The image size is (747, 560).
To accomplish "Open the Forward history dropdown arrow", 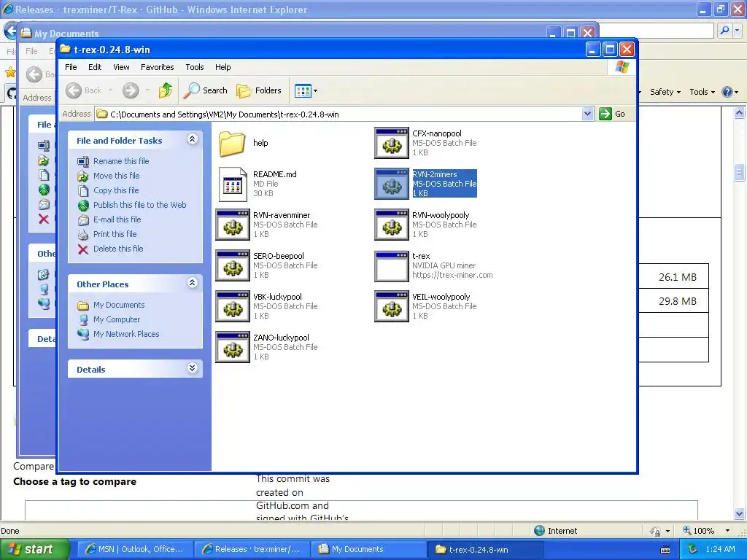I will 147,90.
